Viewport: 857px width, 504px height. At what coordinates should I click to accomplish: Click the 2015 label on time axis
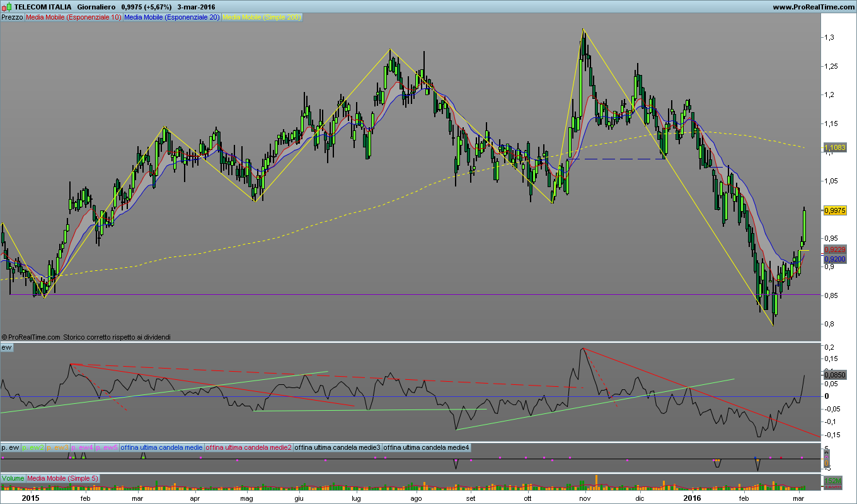pyautogui.click(x=31, y=498)
